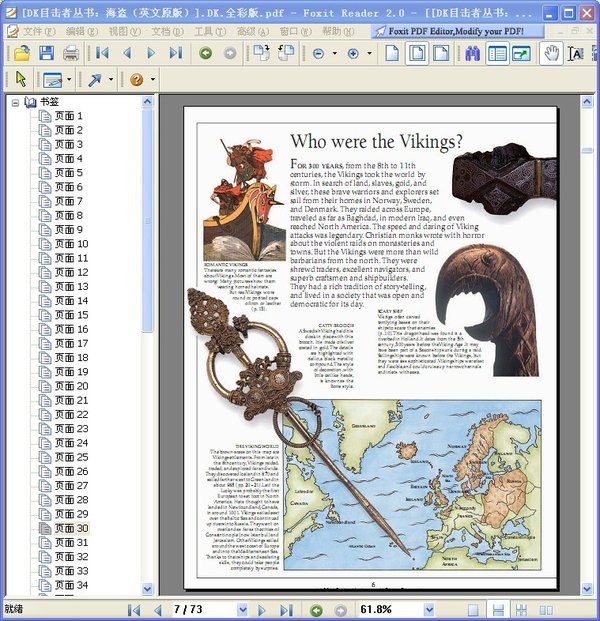Screen dimensions: 600x621
Task: Select the Hand tool
Action: (x=551, y=53)
